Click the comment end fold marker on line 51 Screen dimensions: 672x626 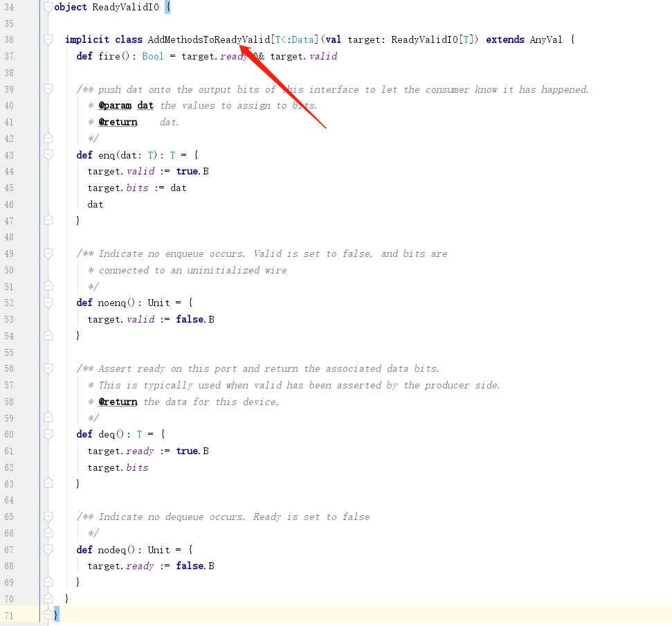(48, 286)
